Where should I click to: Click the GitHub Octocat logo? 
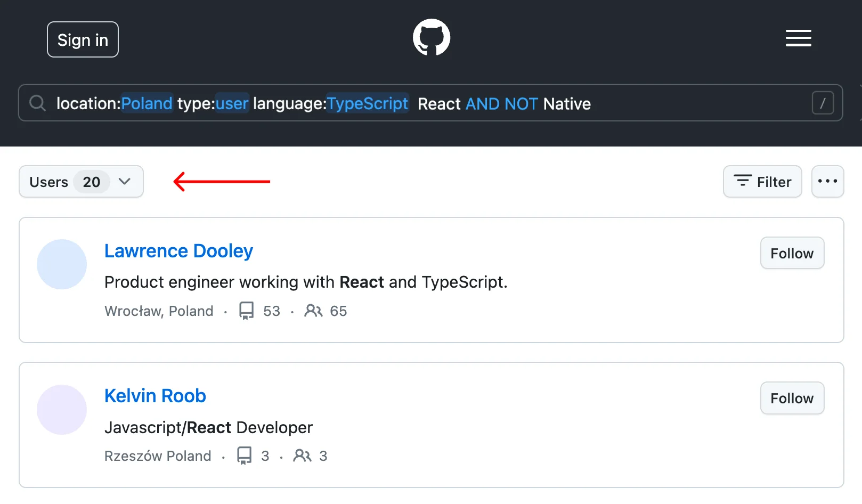point(432,37)
